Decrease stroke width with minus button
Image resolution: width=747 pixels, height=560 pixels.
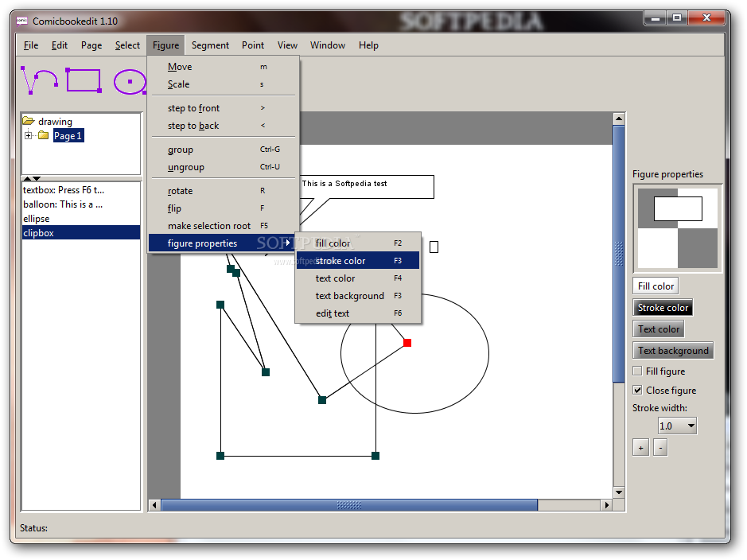(659, 448)
